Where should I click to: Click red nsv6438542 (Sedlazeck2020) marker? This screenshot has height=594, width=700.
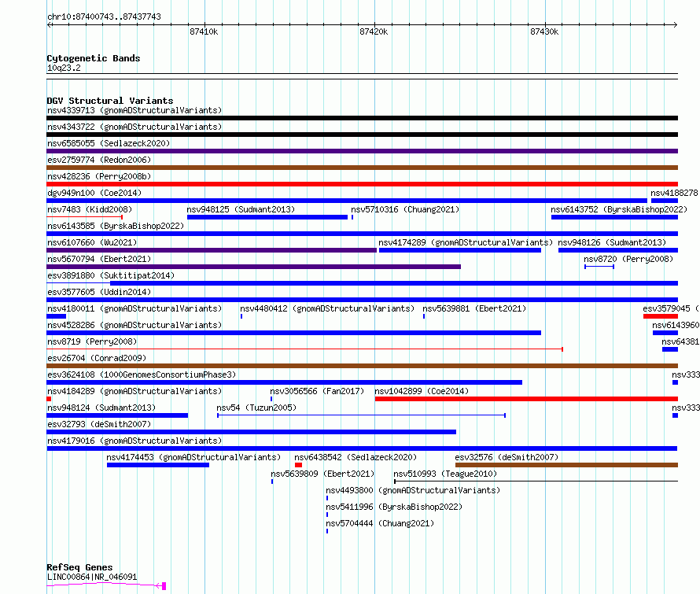click(x=299, y=465)
